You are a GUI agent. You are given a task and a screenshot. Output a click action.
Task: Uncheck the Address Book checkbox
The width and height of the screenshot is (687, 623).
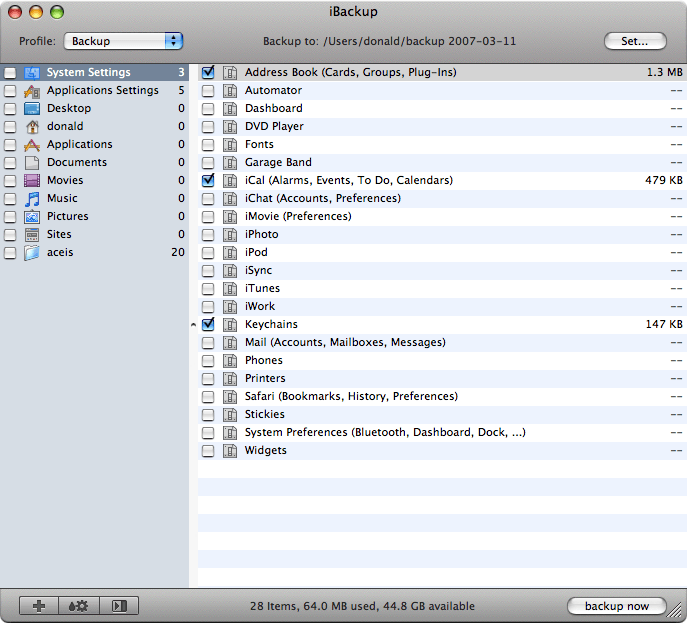coord(208,72)
